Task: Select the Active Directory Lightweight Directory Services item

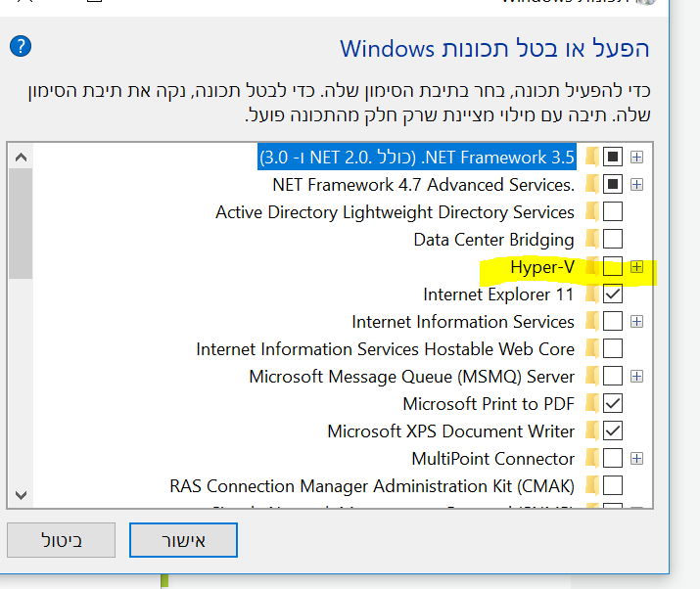Action: coord(395,212)
